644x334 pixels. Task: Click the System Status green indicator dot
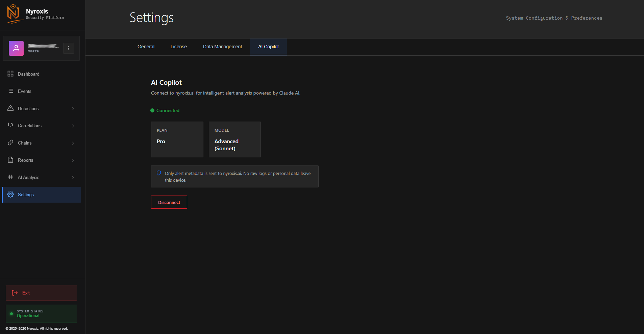(11, 314)
